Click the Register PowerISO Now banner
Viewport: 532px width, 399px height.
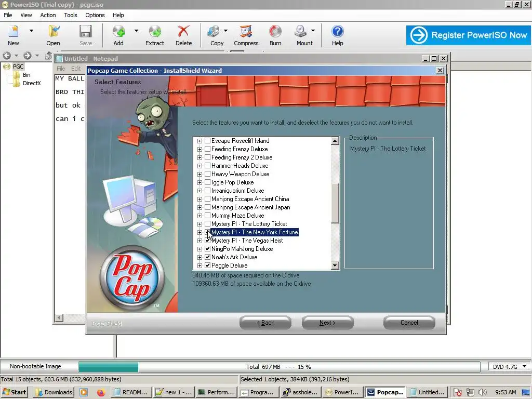pyautogui.click(x=469, y=35)
